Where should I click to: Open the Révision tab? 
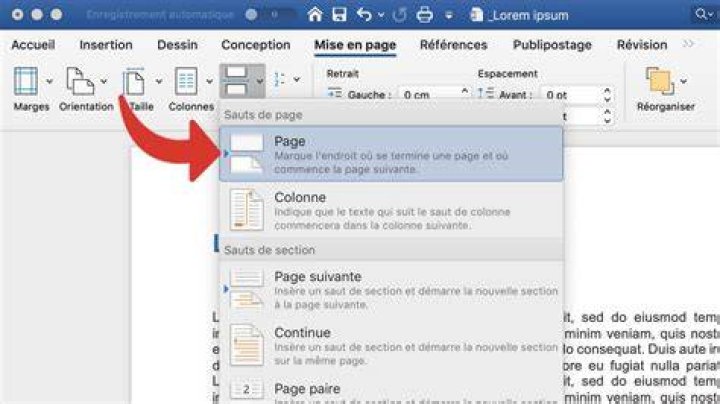(642, 45)
